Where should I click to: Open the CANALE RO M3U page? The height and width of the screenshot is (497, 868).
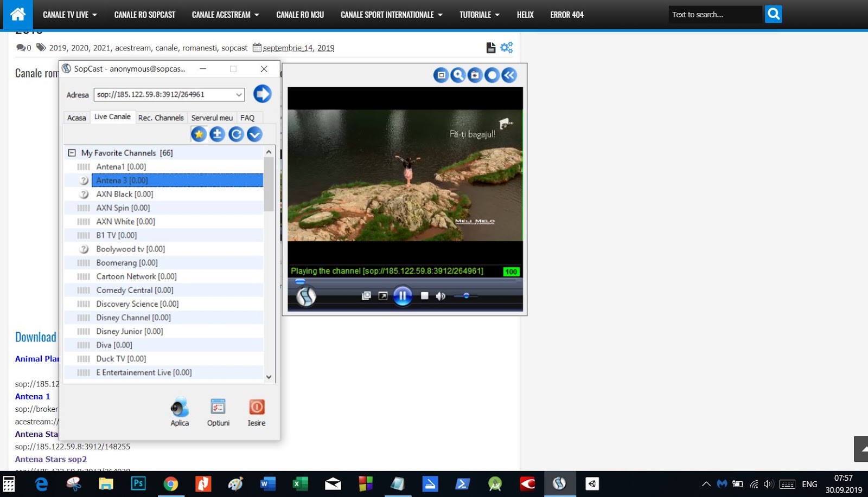coord(300,15)
